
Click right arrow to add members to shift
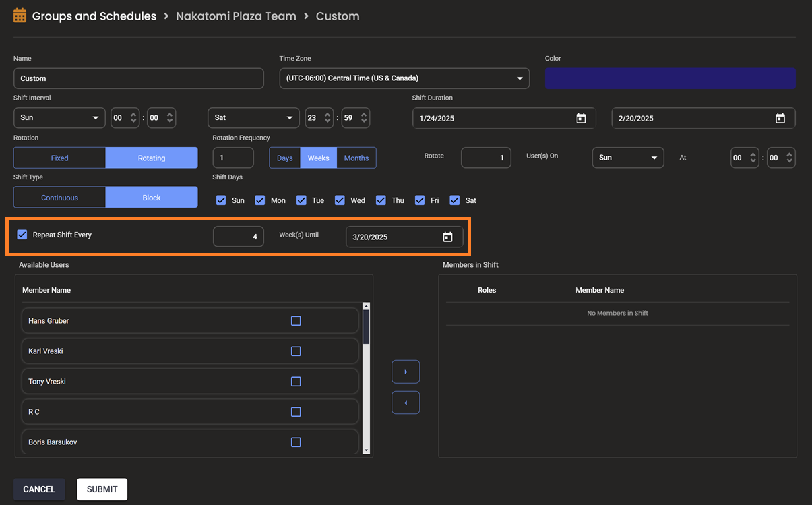tap(406, 372)
